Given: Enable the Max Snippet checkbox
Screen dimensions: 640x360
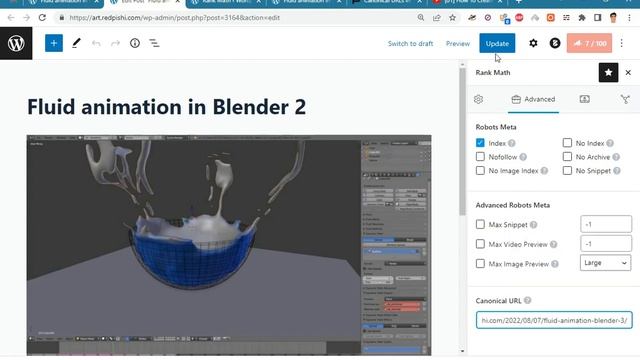Looking at the screenshot, I should click(x=480, y=224).
